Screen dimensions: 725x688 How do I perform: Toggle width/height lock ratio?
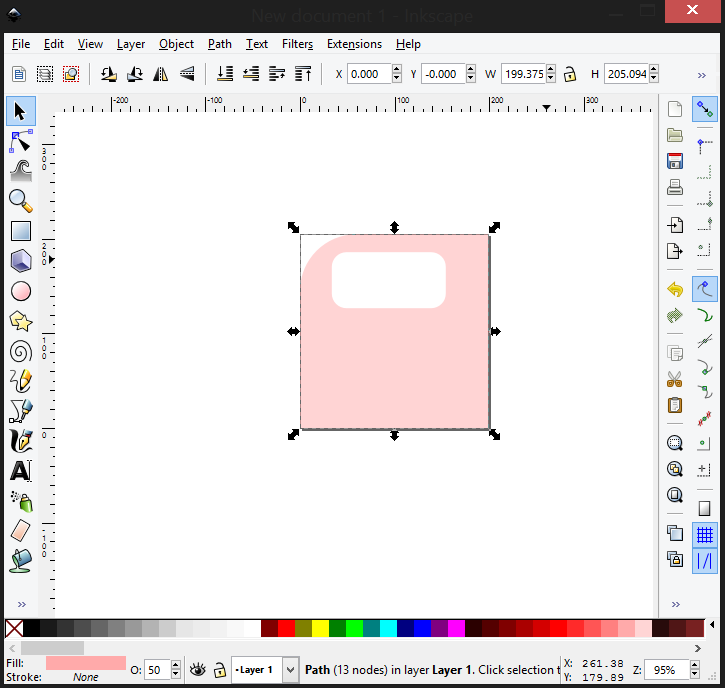tap(570, 74)
